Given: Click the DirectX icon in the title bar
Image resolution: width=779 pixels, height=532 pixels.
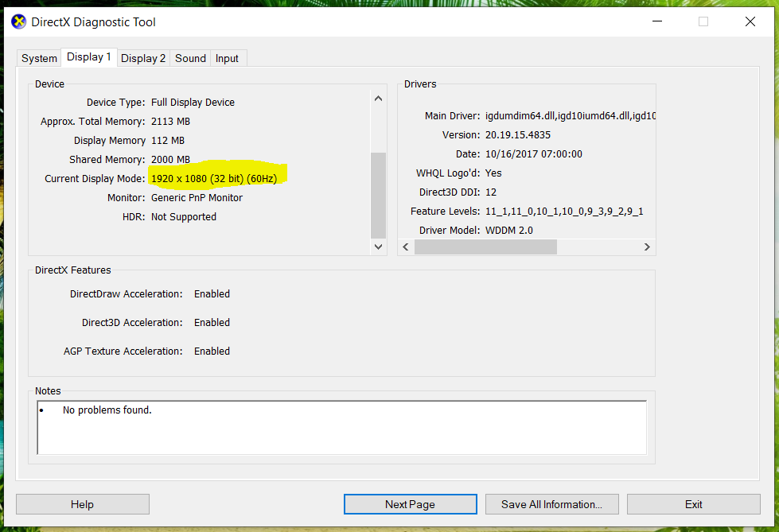Looking at the screenshot, I should pyautogui.click(x=18, y=21).
